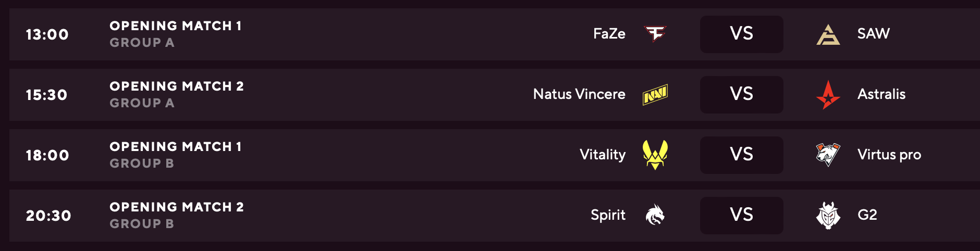Open the Natus Vincere vs Astralis VS button
The width and height of the screenshot is (980, 251).
tap(741, 95)
